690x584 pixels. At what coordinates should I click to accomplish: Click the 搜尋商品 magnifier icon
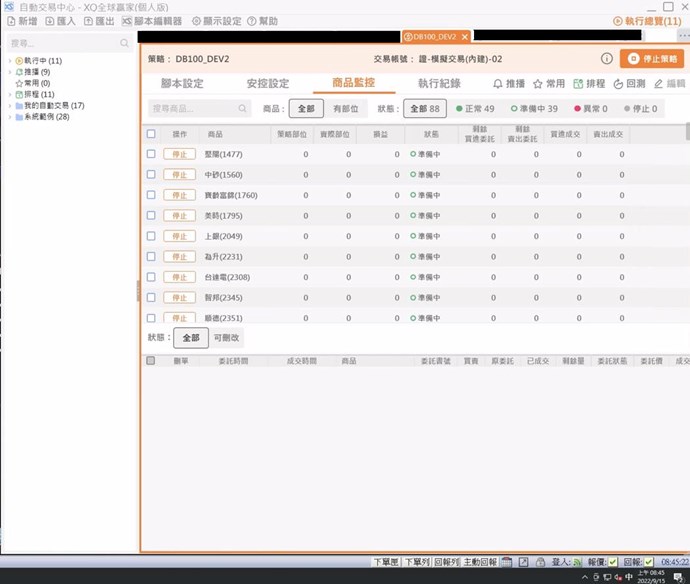(242, 108)
